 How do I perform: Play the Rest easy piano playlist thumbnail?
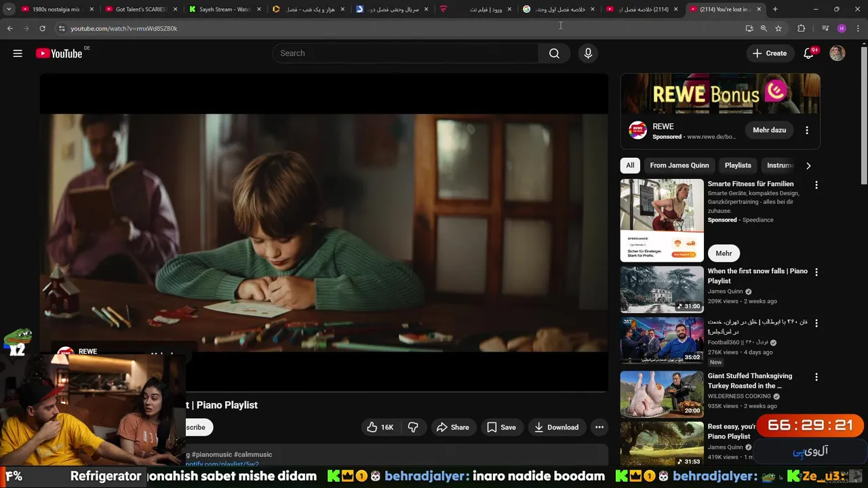point(662,444)
